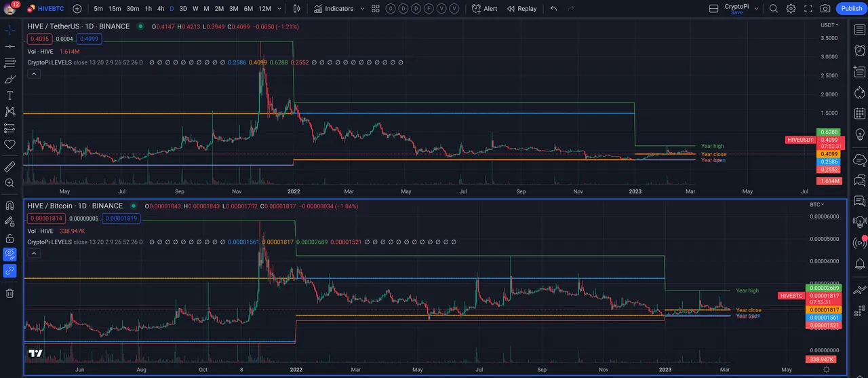Click the HIVE / Bitcoin chart title
The height and width of the screenshot is (378, 868).
click(75, 205)
